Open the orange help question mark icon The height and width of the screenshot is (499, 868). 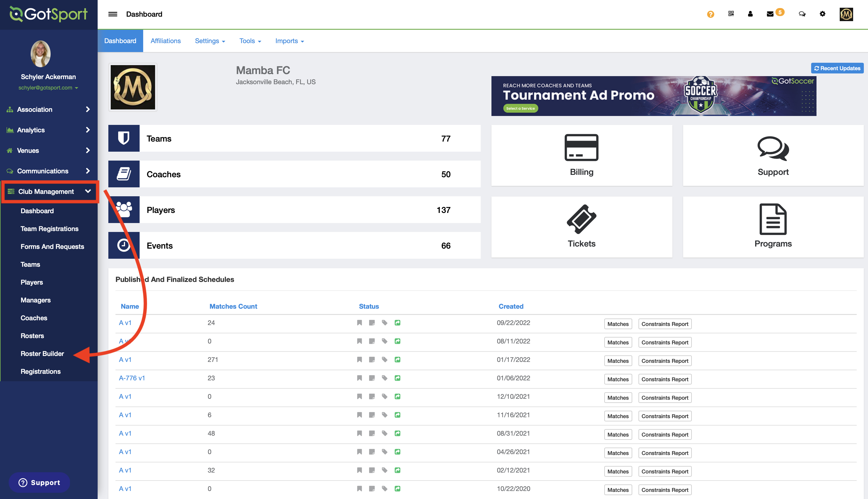(710, 14)
